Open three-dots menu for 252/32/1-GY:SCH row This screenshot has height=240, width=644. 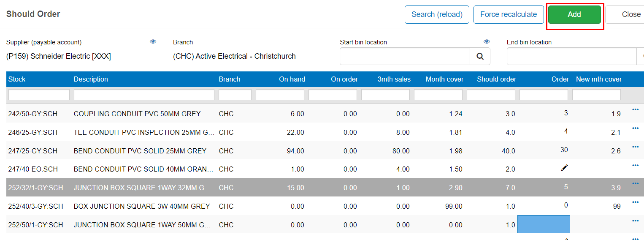click(636, 184)
